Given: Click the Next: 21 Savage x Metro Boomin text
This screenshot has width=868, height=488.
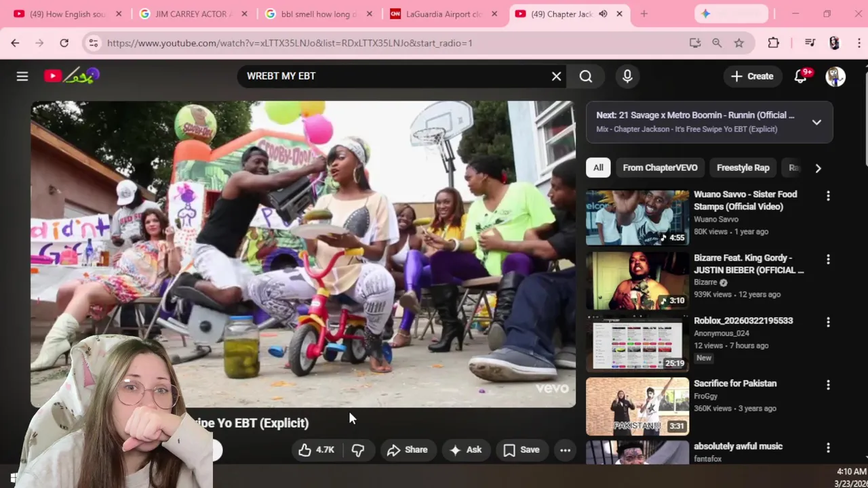Looking at the screenshot, I should click(695, 115).
